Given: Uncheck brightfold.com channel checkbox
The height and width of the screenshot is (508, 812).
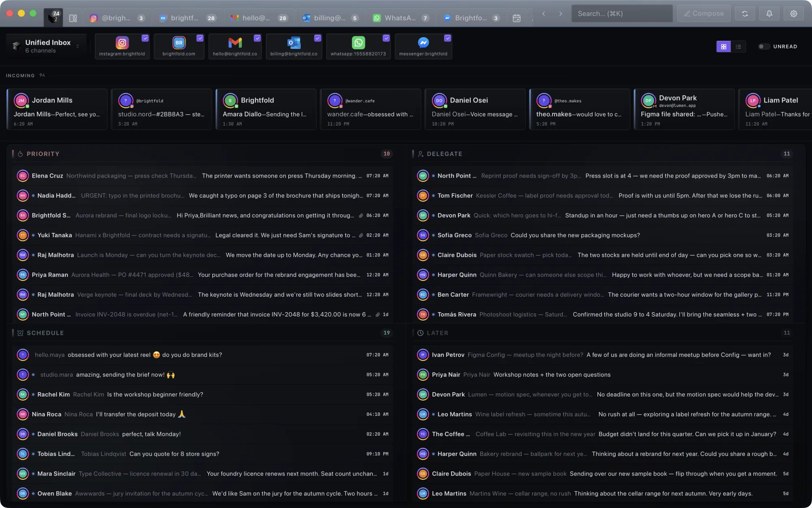Looking at the screenshot, I should [200, 38].
